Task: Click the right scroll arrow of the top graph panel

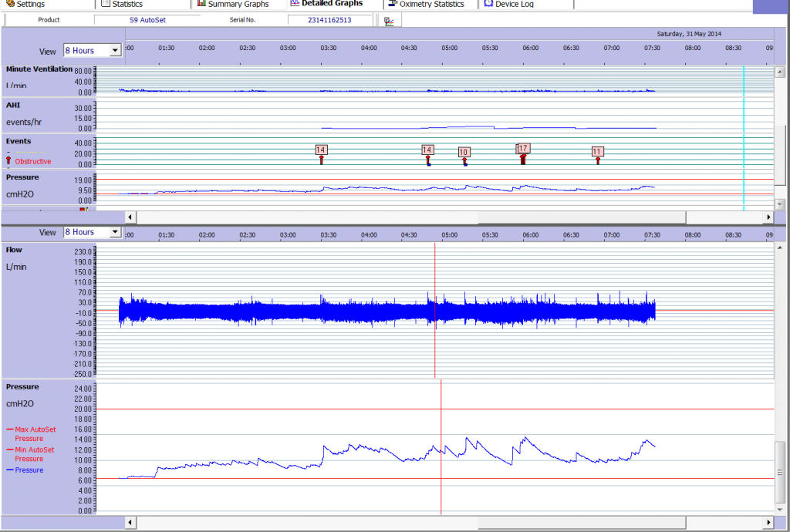Action: pyautogui.click(x=768, y=217)
